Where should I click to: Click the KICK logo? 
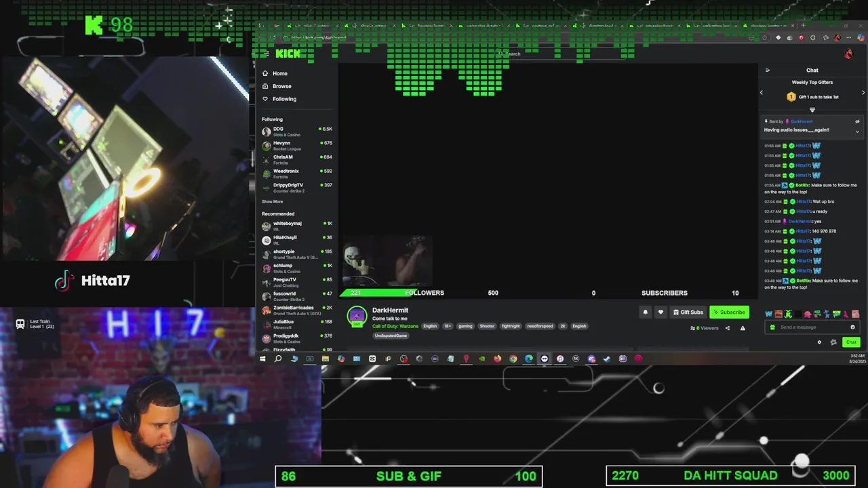(288, 54)
